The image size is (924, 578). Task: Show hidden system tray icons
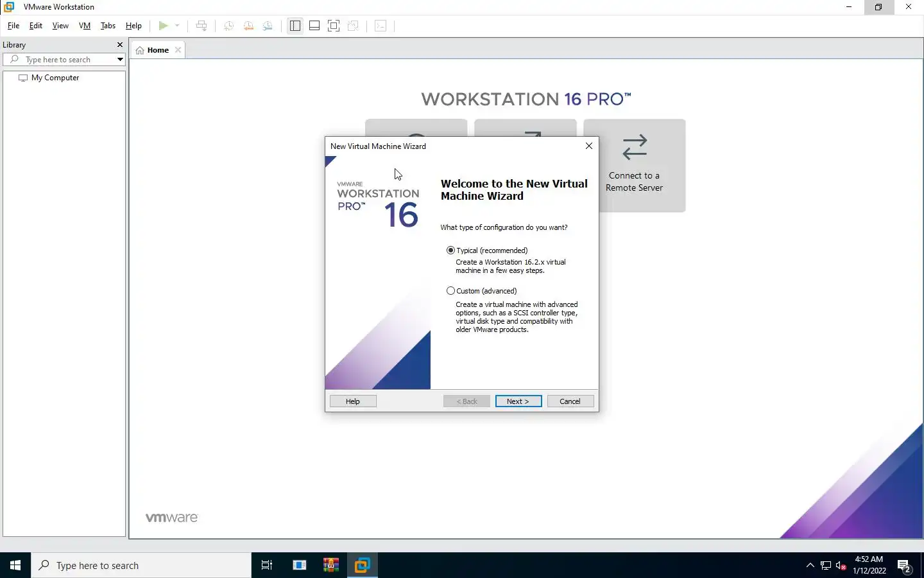pos(810,565)
